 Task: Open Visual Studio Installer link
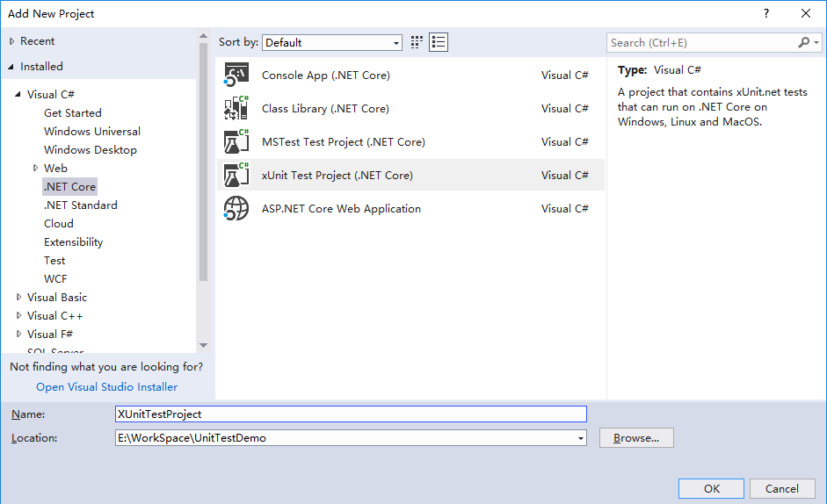click(x=106, y=387)
